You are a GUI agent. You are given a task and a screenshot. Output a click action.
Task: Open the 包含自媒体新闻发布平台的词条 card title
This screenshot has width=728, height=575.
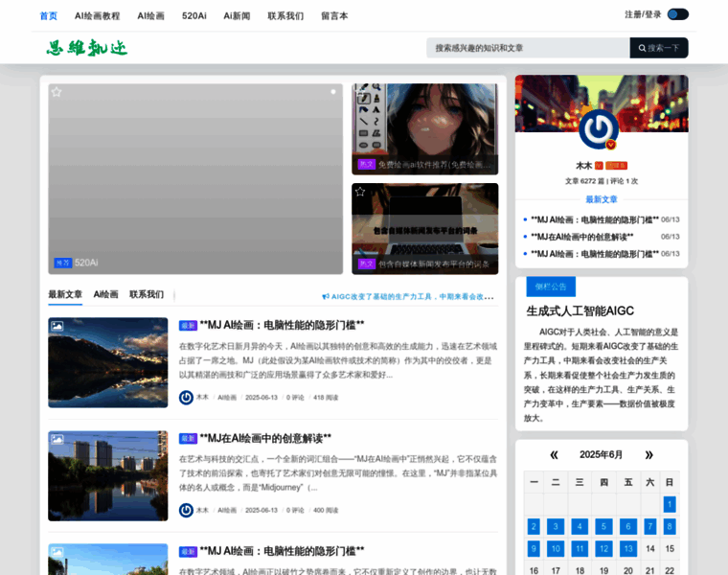[x=434, y=264]
